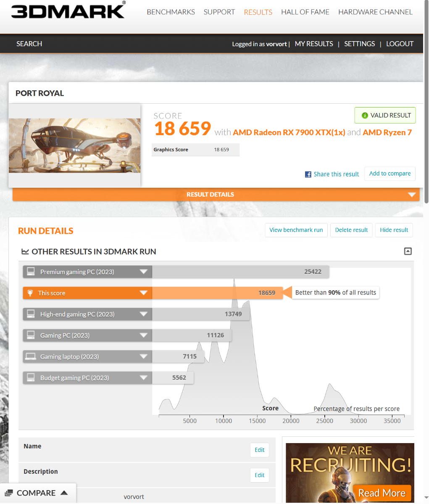Click Hide result button
This screenshot has height=504, width=429.
point(394,230)
